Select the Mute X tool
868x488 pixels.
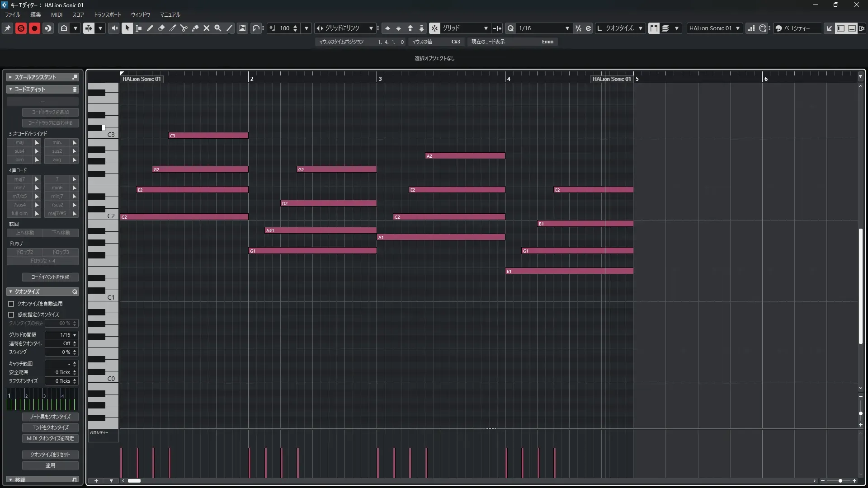click(x=207, y=28)
